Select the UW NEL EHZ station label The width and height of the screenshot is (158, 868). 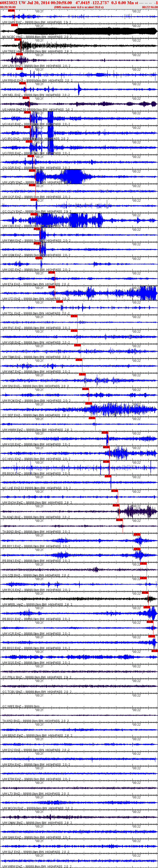pos(36,95)
